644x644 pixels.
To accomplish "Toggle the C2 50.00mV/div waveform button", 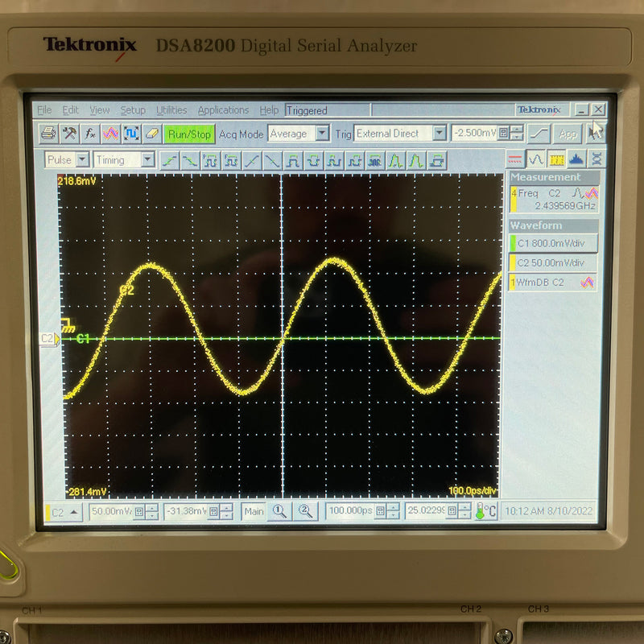I will tap(553, 262).
